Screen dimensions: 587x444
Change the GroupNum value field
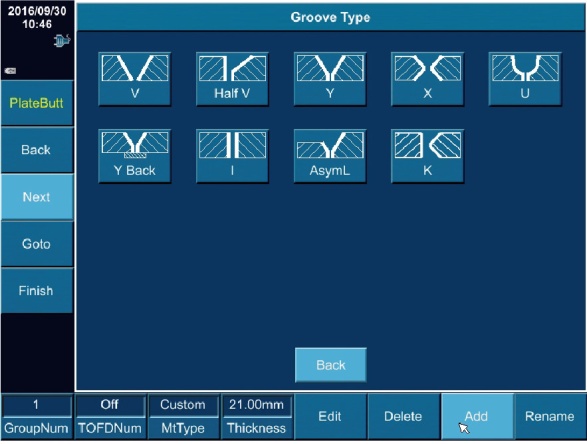pyautogui.click(x=36, y=405)
